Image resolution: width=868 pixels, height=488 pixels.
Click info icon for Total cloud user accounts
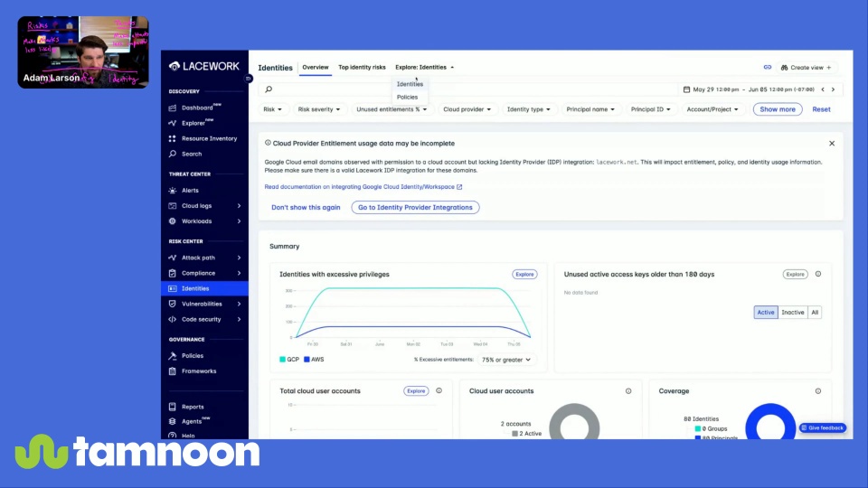pyautogui.click(x=439, y=390)
